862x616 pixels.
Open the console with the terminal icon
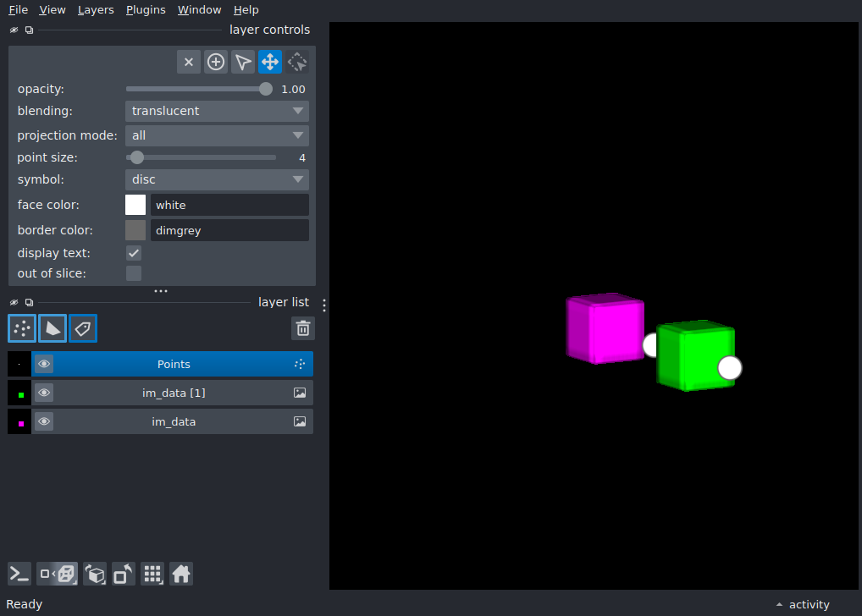pos(19,575)
